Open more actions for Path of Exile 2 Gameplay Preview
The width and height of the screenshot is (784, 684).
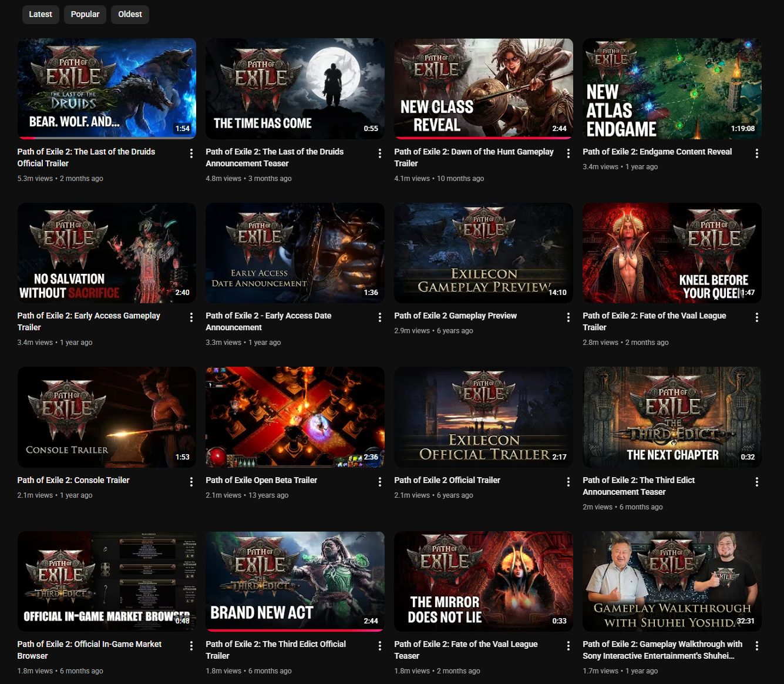[568, 317]
